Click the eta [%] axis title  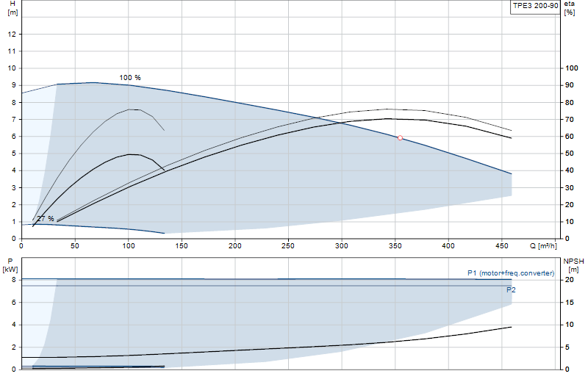(x=569, y=8)
